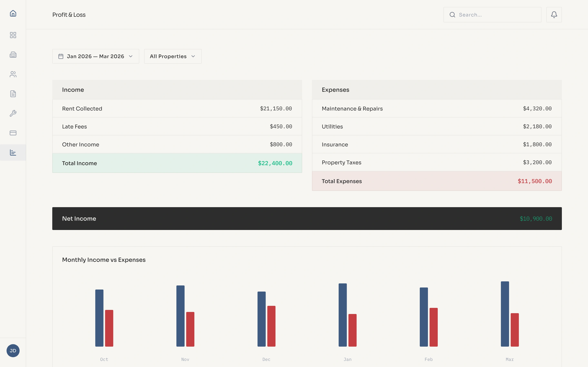
Task: Open the Reports bar chart icon
Action: point(13,153)
